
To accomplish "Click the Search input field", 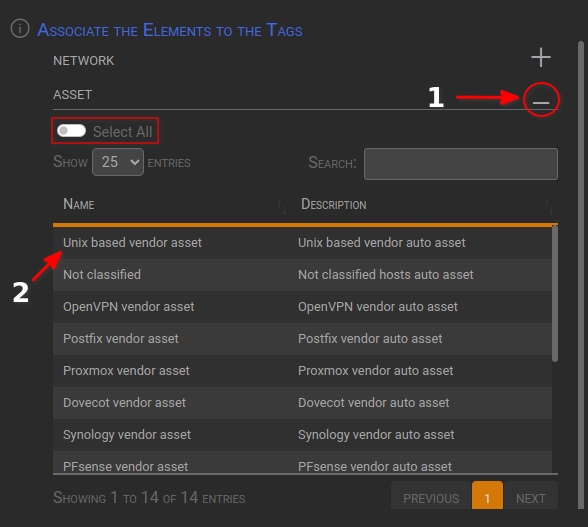I will 460,164.
